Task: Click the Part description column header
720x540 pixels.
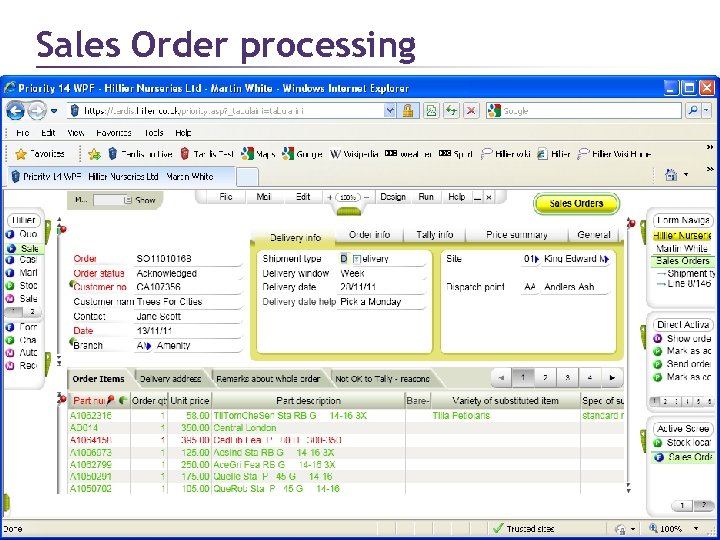Action: pyautogui.click(x=309, y=401)
